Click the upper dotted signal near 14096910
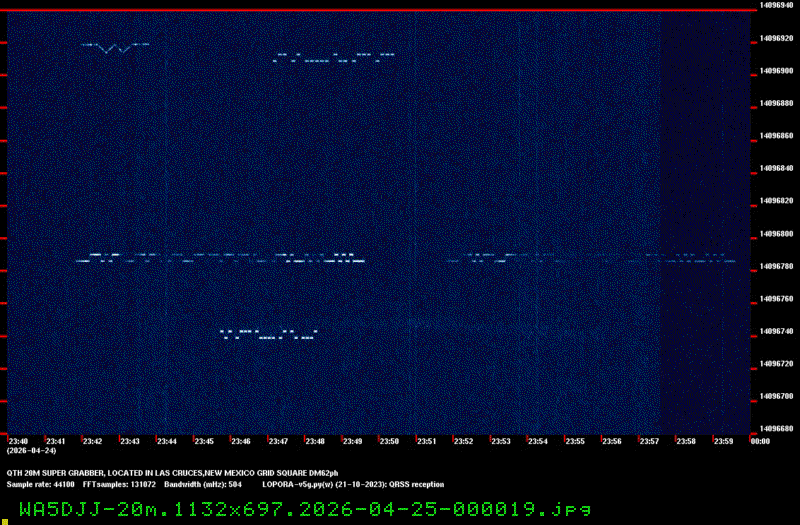This screenshot has height=525, width=800. pyautogui.click(x=334, y=58)
